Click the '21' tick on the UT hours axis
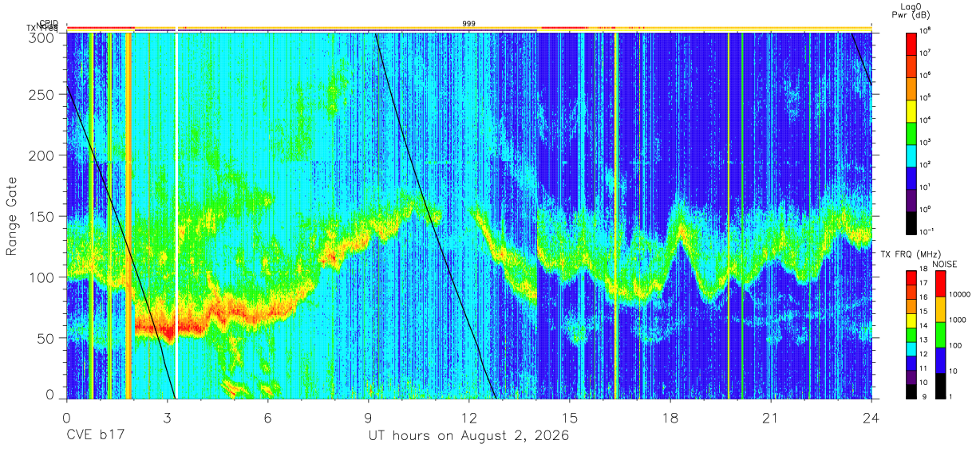Image resolution: width=980 pixels, height=452 pixels. pos(771,417)
